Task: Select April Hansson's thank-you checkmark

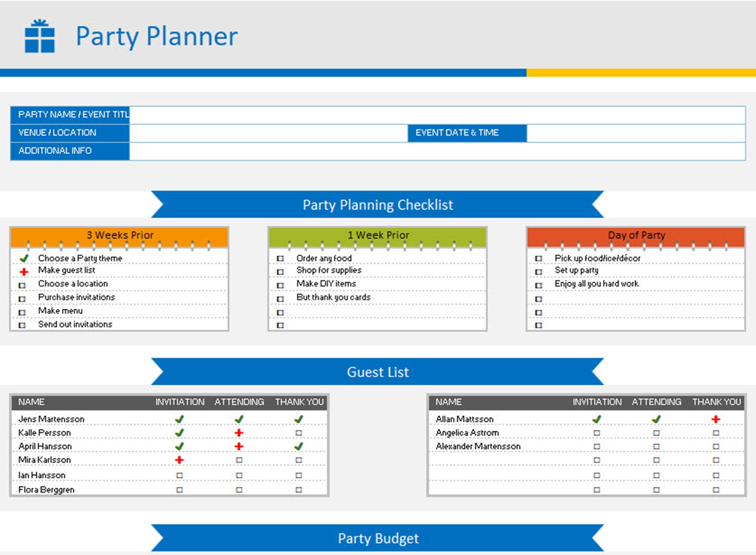Action: (299, 446)
